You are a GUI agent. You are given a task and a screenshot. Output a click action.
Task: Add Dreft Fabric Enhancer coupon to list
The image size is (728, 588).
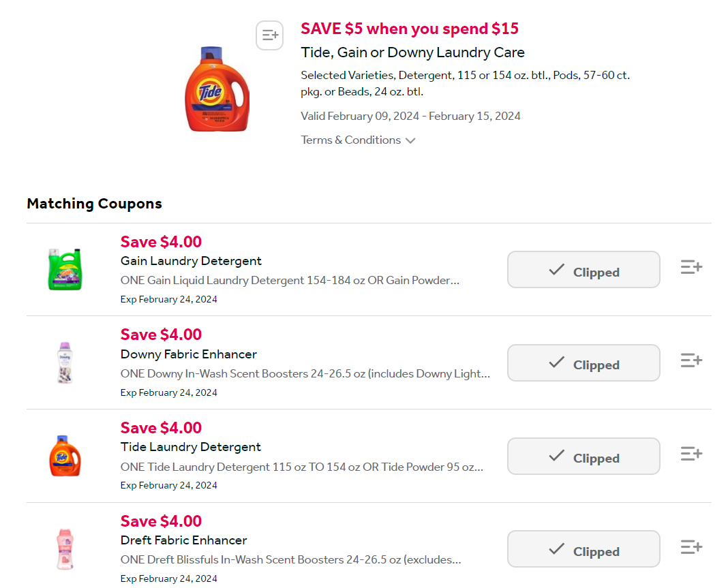tap(691, 546)
